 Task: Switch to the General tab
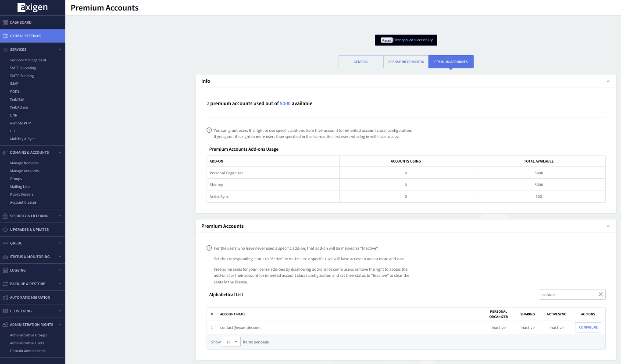pos(361,62)
